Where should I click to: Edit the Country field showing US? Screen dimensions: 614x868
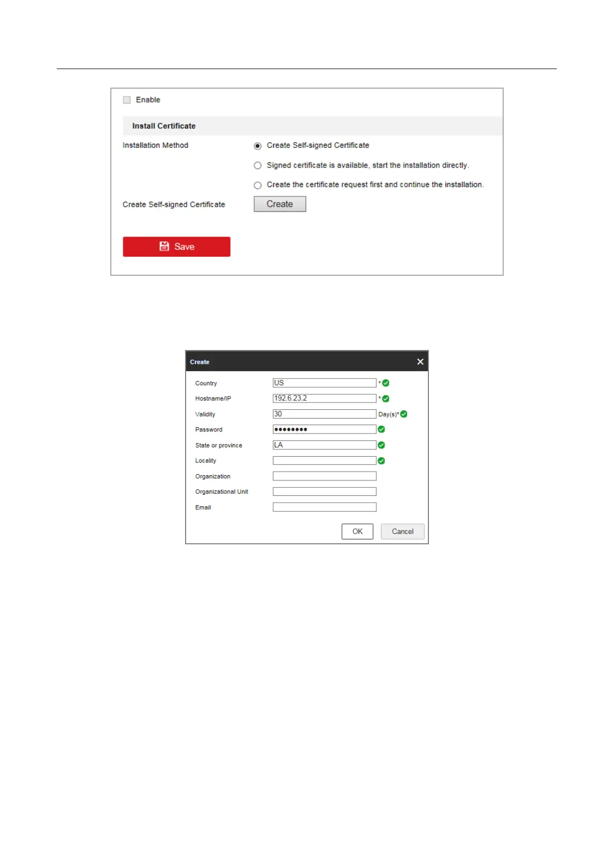(x=324, y=383)
